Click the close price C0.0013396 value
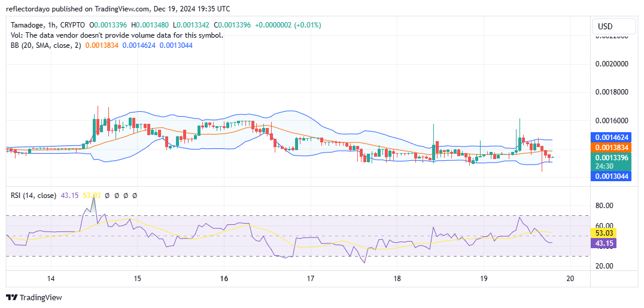644x308 pixels. pos(232,26)
